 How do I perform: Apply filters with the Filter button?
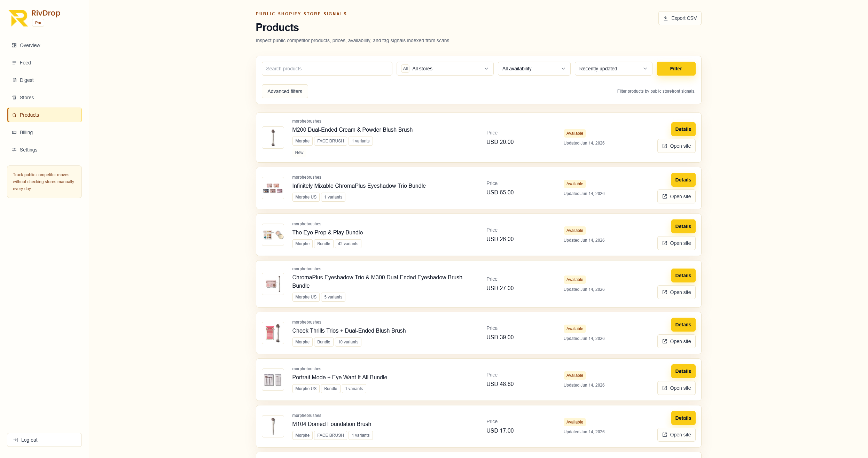click(x=676, y=69)
